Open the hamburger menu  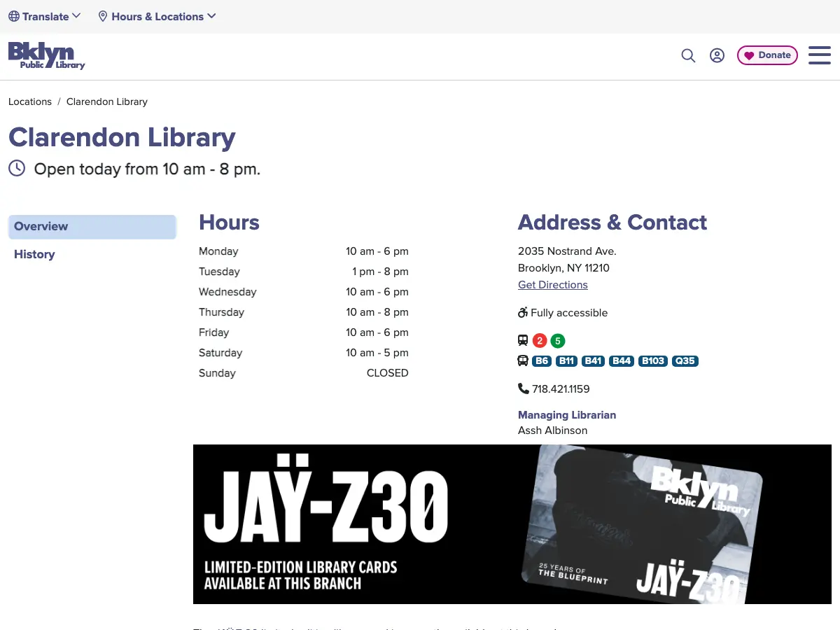point(819,55)
